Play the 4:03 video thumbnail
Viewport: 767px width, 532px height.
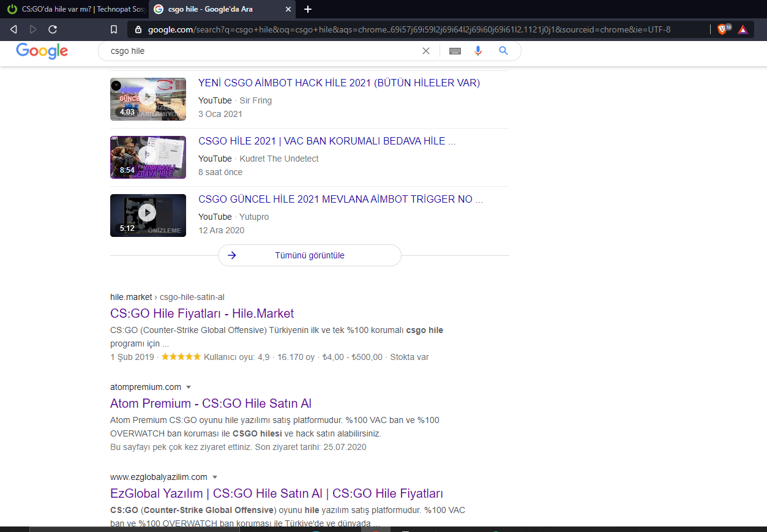click(148, 99)
